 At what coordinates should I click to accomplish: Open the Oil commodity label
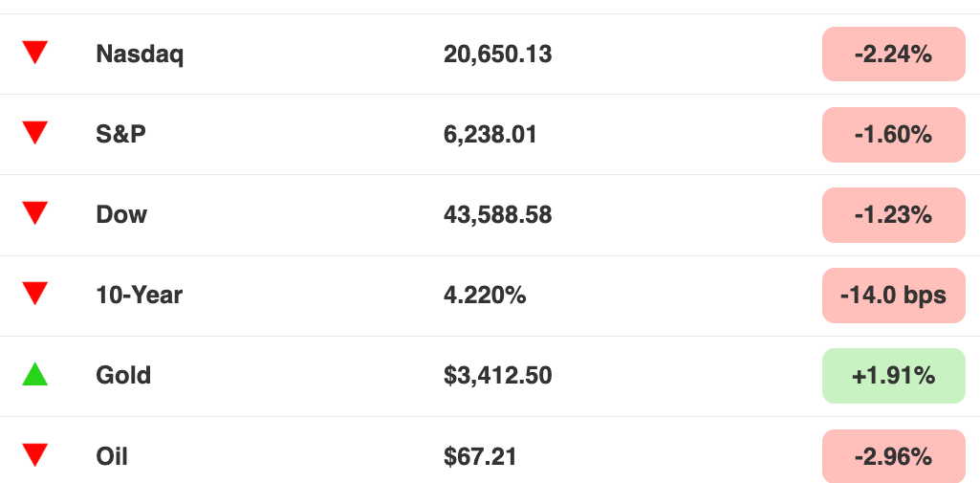click(112, 456)
